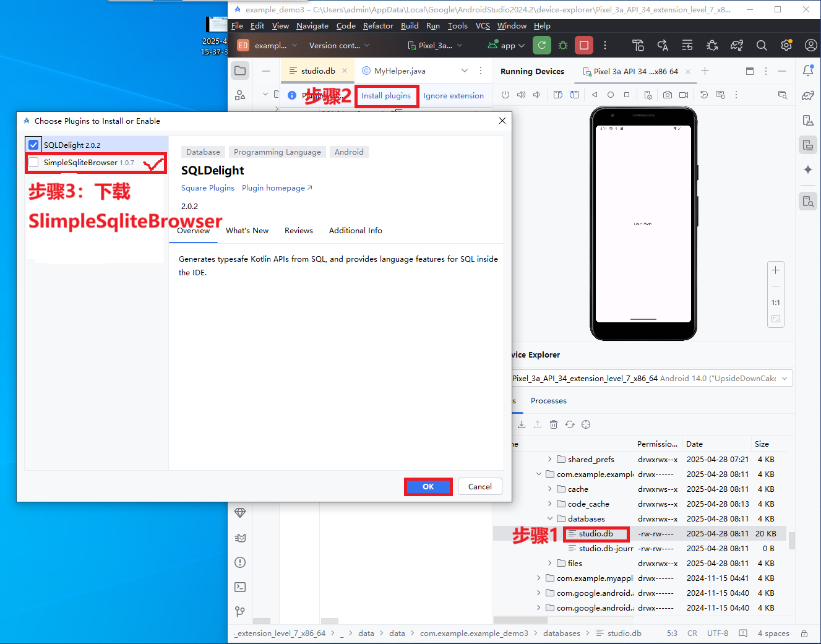Take emulator screenshot with camera icon
The image size is (821, 644).
click(668, 95)
